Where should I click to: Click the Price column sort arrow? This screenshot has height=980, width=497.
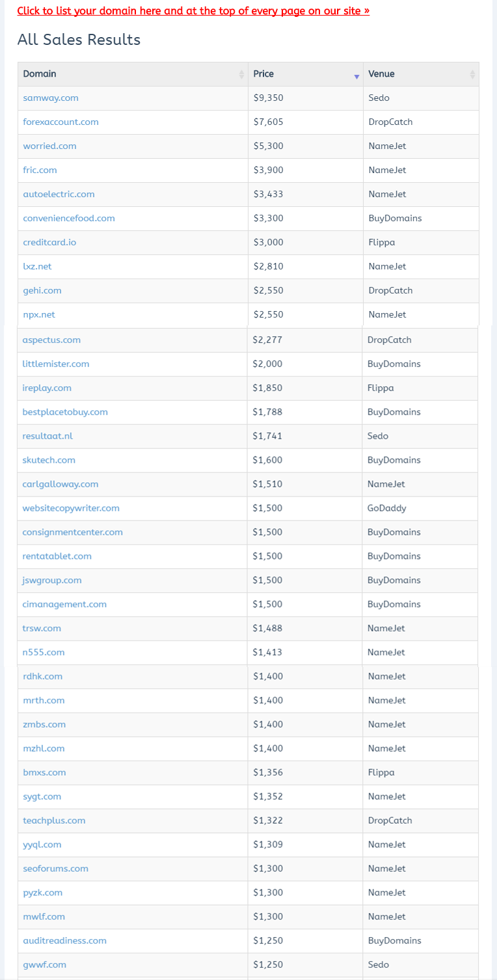(x=356, y=77)
